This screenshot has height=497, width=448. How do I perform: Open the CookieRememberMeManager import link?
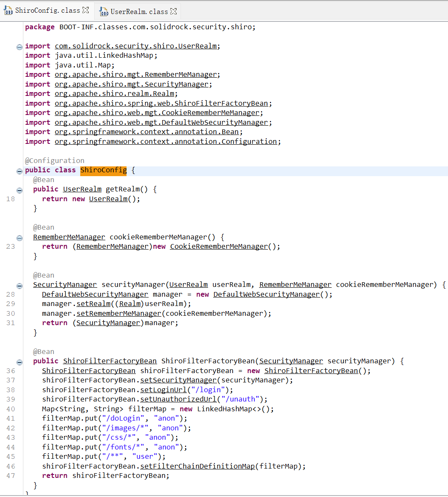tap(157, 112)
